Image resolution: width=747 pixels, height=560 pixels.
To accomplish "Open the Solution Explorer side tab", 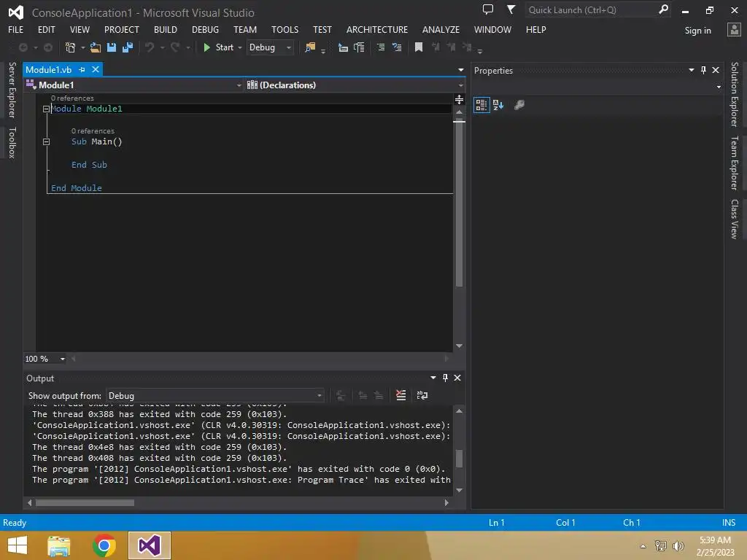I will 735,94.
